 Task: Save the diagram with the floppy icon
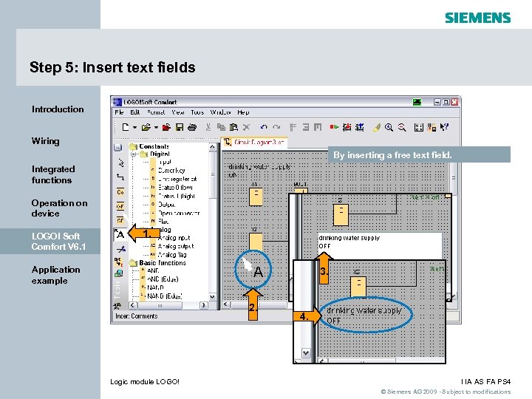point(180,127)
